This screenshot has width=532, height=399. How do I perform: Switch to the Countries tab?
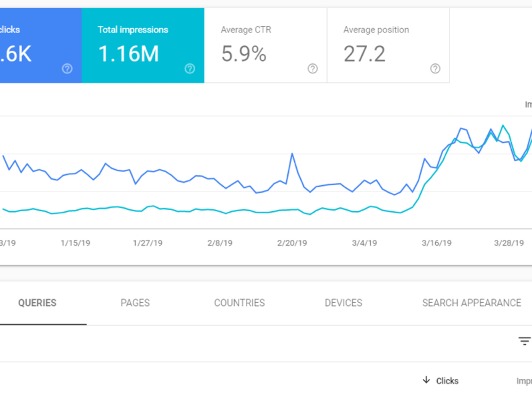coord(239,303)
